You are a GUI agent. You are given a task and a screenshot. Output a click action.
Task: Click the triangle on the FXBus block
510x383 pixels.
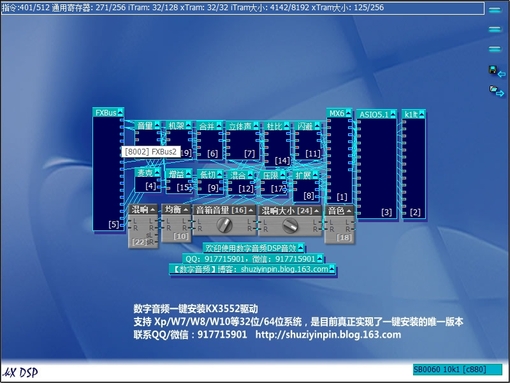pos(120,112)
